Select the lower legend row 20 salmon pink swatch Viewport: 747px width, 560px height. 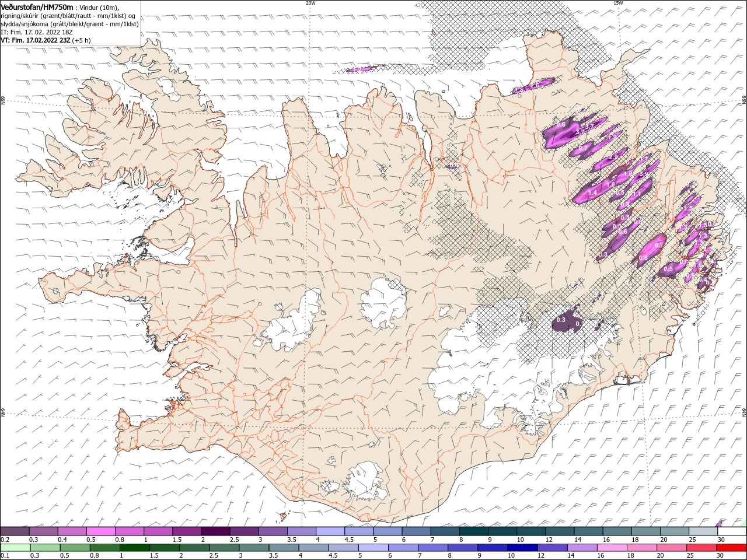coord(672,548)
